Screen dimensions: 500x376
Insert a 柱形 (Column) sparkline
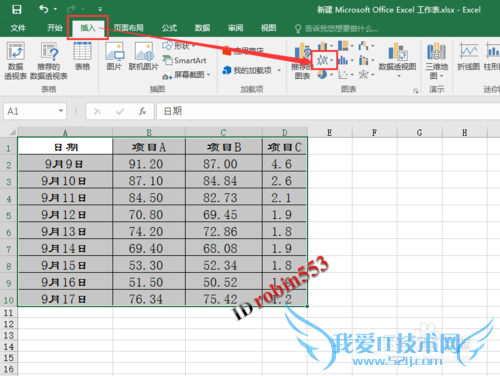click(x=492, y=56)
